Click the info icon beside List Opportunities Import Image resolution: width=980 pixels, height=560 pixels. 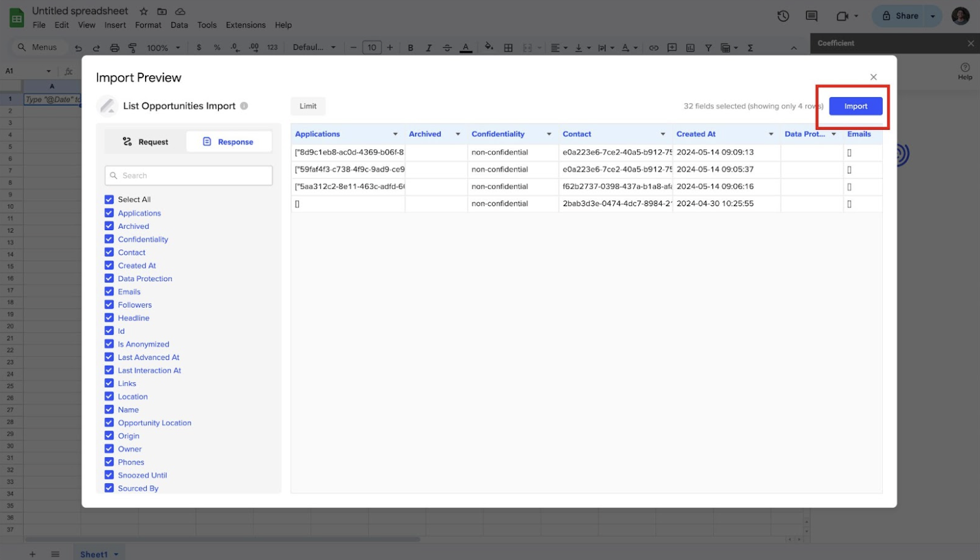[244, 106]
